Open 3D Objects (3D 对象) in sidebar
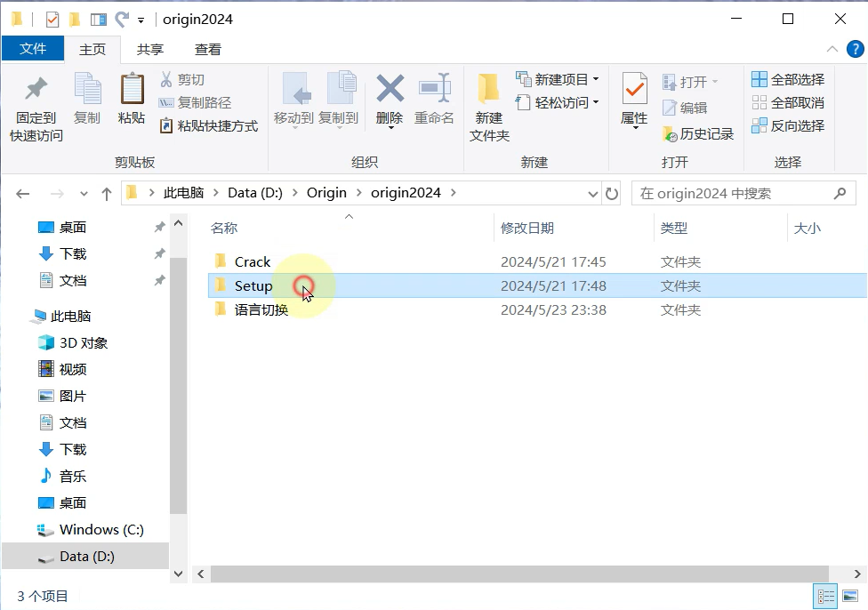Image resolution: width=868 pixels, height=610 pixels. (x=83, y=343)
